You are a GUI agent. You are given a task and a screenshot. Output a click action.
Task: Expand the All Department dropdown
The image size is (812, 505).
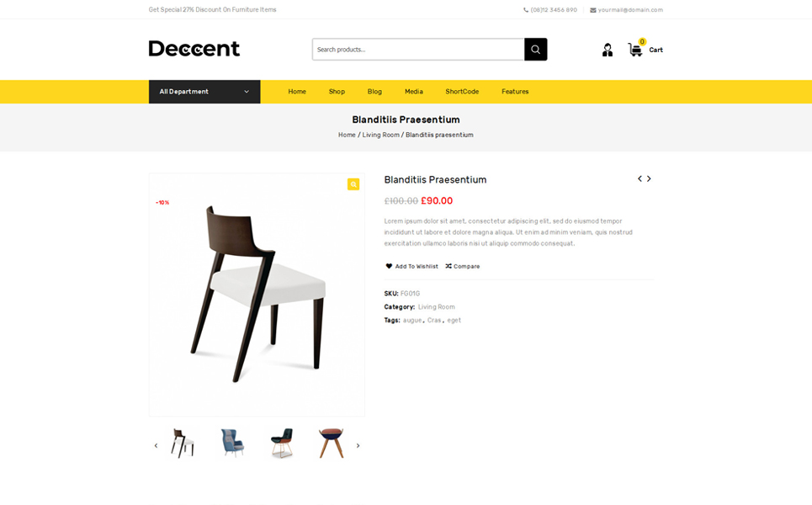pos(204,92)
